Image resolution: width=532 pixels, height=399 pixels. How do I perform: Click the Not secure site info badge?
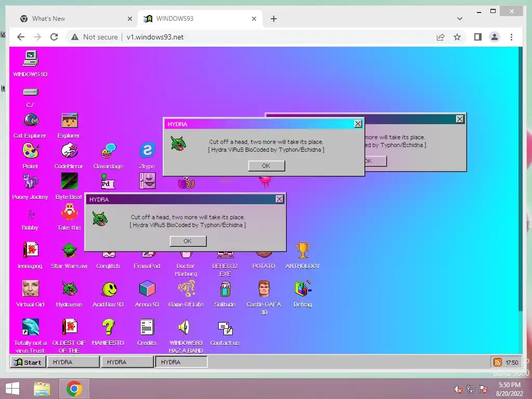click(x=95, y=37)
